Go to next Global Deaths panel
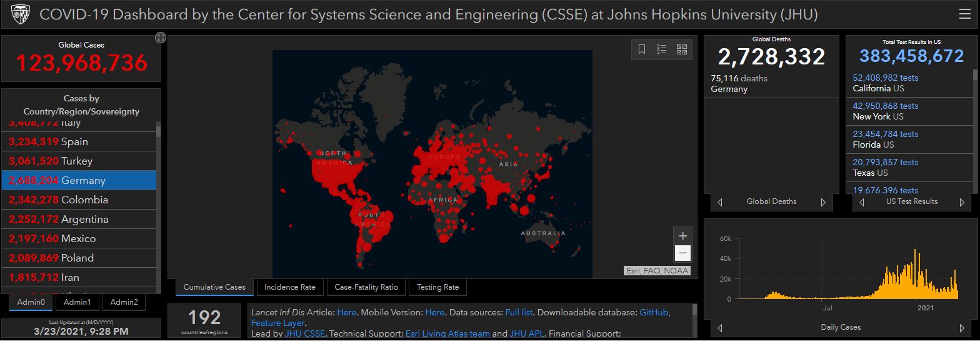Screen dimensions: 980x341 (x=823, y=202)
